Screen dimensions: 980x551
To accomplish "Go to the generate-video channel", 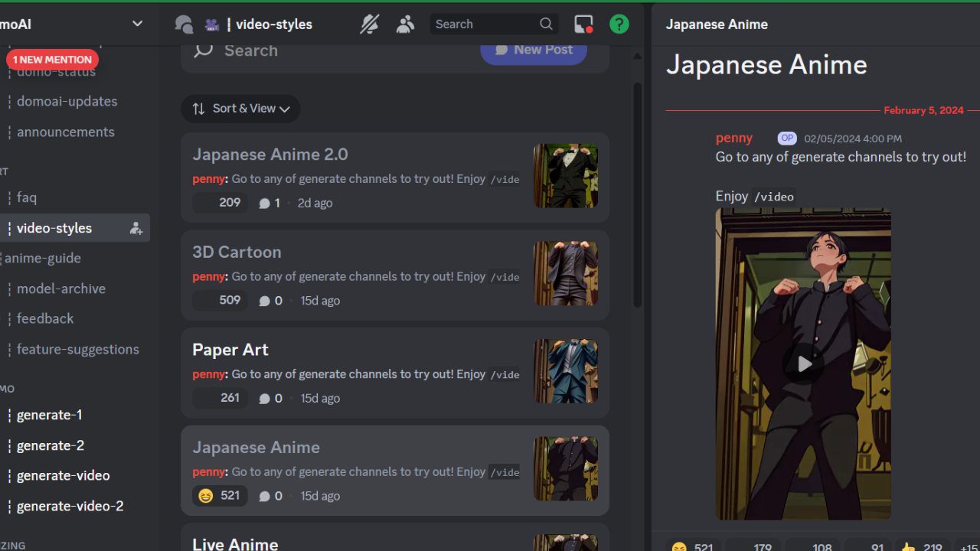I will tap(63, 475).
